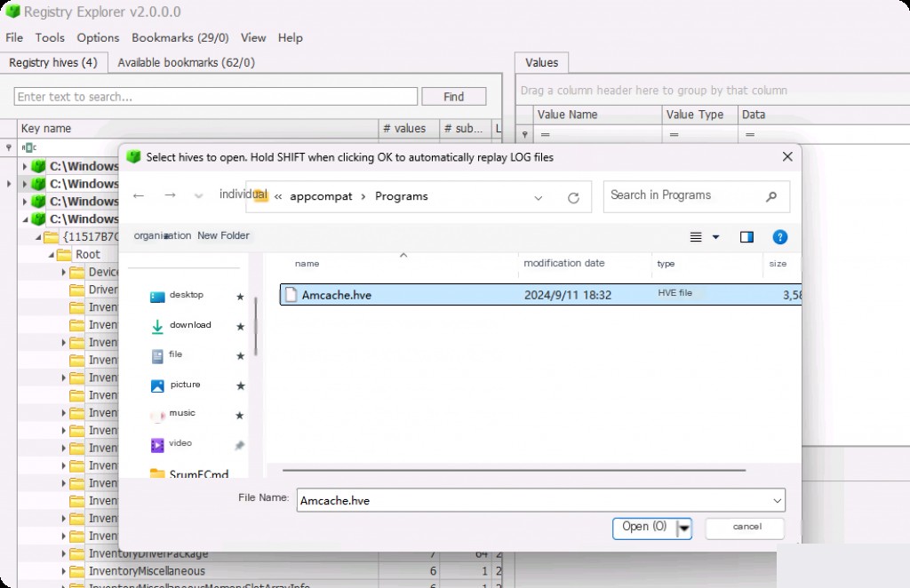This screenshot has height=588, width=910.
Task: Expand the address bar path history dropdown
Action: point(539,198)
